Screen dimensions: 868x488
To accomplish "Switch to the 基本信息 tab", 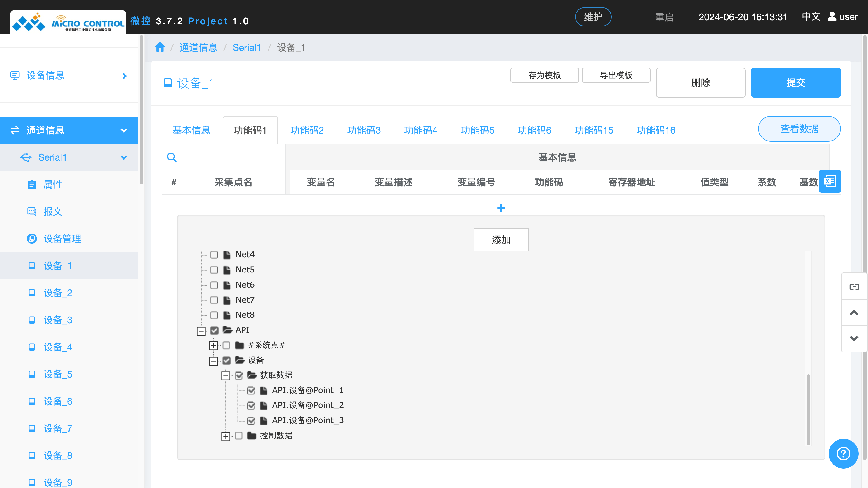I will (x=191, y=130).
